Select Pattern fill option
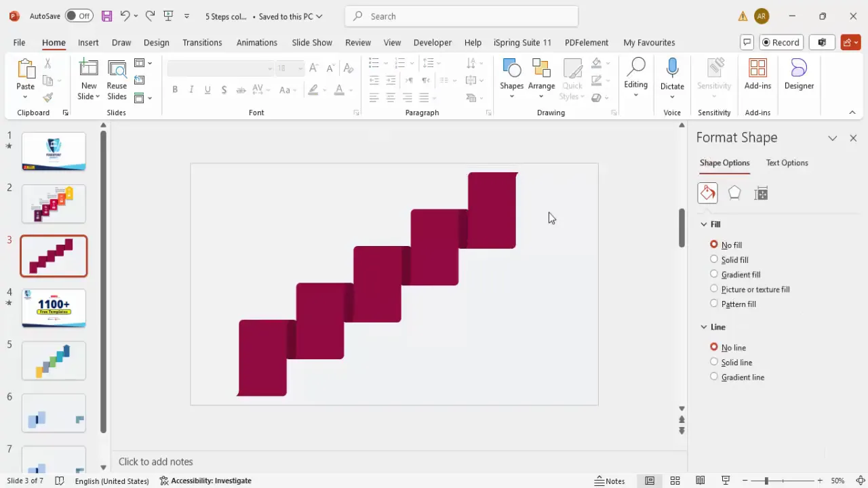This screenshot has height=488, width=868. 733,304
